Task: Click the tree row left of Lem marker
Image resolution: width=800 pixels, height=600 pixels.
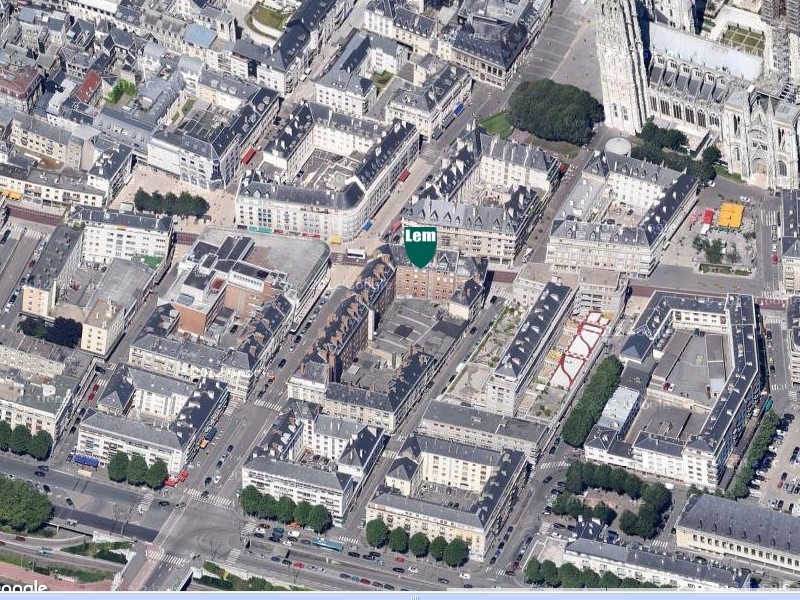Action: click(x=171, y=204)
